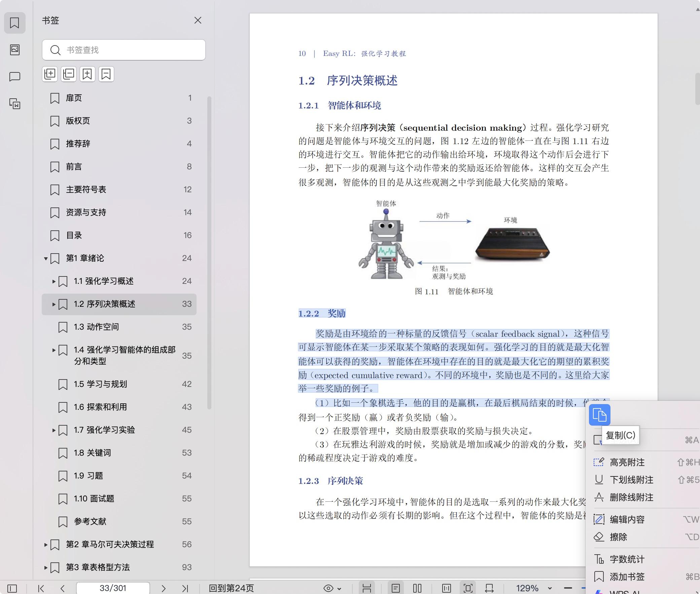This screenshot has width=700, height=594.
Task: Go to the last page button
Action: (185, 588)
